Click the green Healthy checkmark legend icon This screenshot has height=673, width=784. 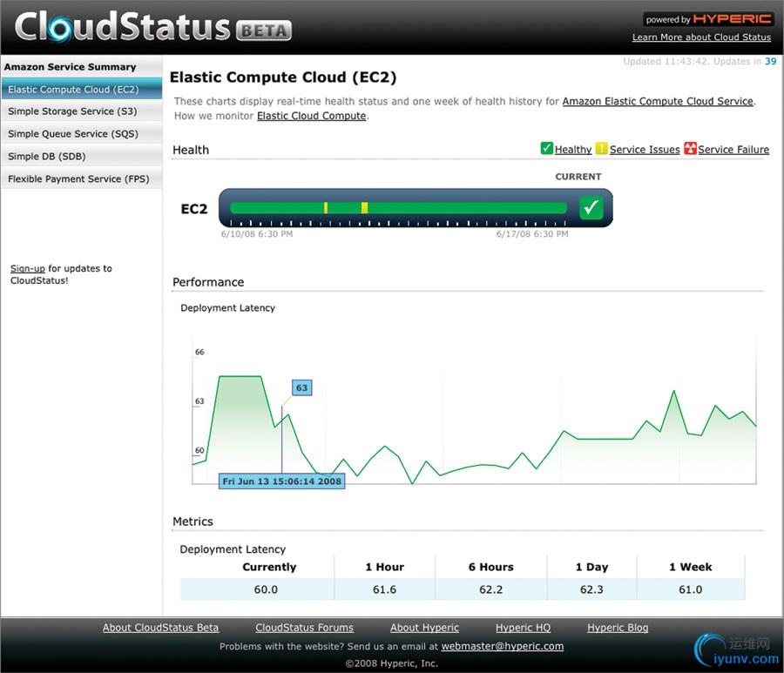click(546, 148)
